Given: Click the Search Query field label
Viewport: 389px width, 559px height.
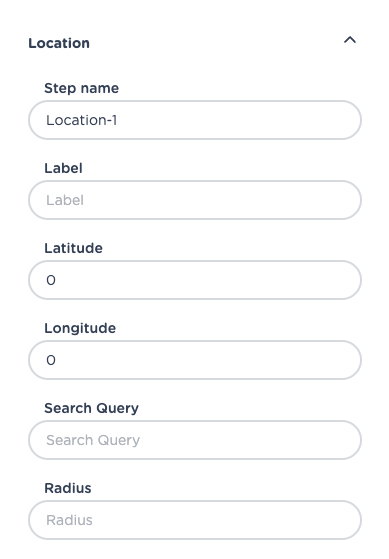Looking at the screenshot, I should pyautogui.click(x=91, y=408).
